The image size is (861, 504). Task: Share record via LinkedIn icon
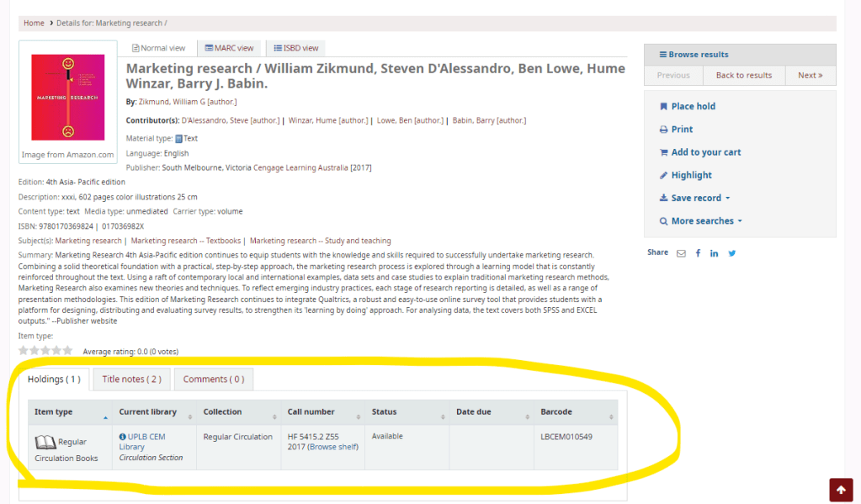point(714,253)
